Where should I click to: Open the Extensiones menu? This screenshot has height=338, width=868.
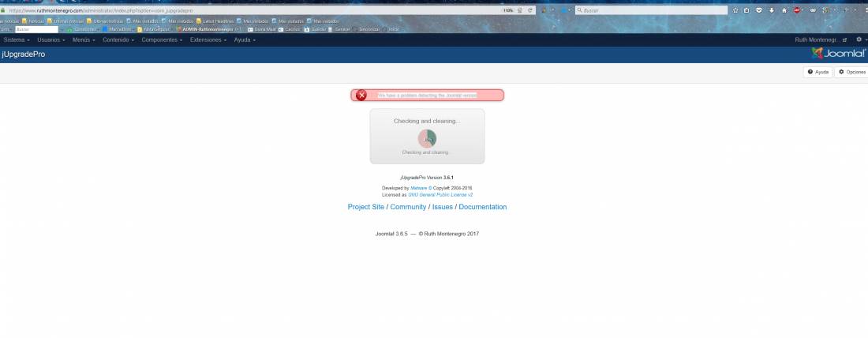coord(208,40)
